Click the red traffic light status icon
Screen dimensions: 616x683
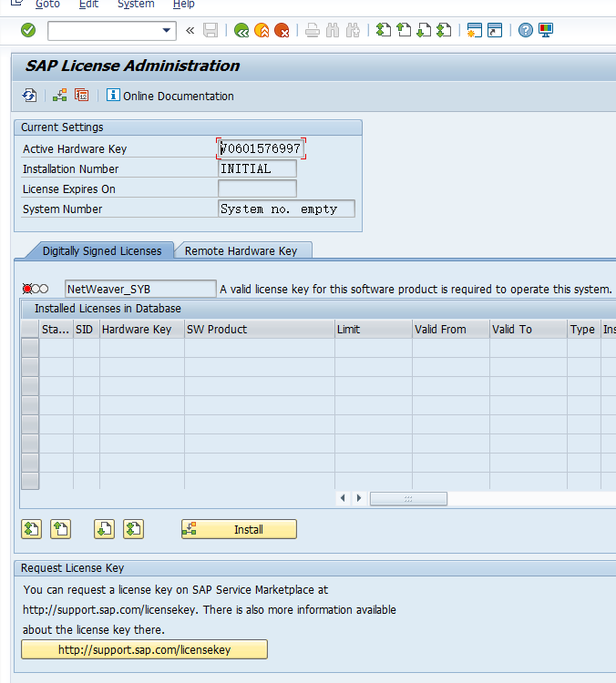(x=36, y=289)
